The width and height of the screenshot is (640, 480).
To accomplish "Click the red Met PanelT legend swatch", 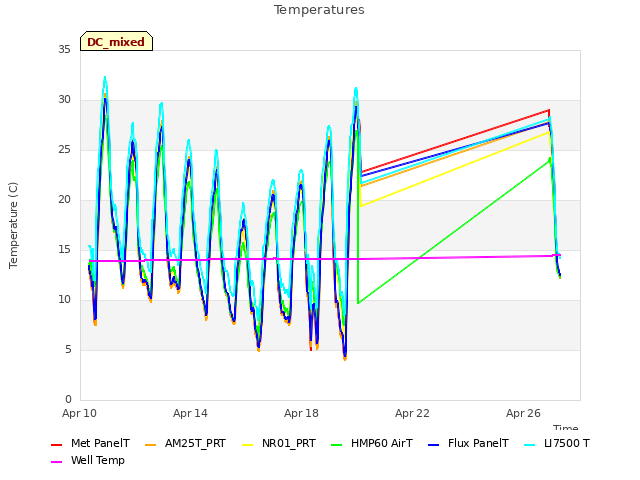I will tap(56, 444).
